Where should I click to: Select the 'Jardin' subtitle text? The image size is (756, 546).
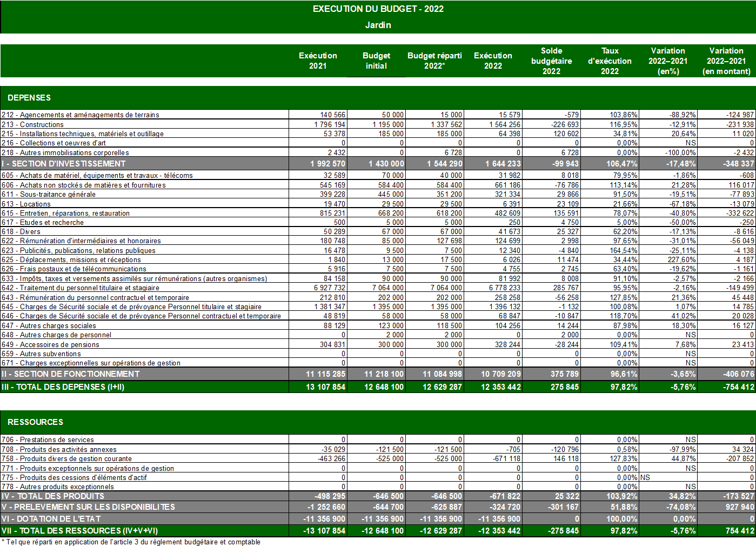tap(378, 25)
